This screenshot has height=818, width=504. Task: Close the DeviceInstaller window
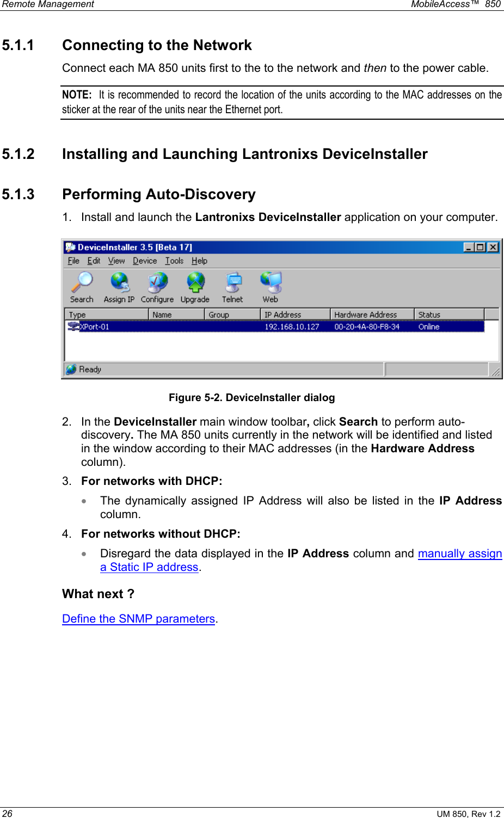coord(493,247)
